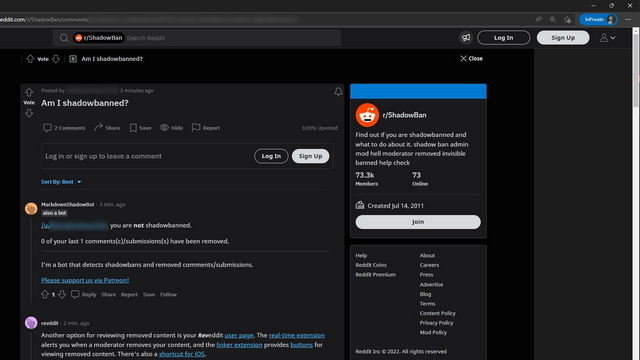Open the 'Please support us via Patreon!' link
640x360 pixels.
(x=85, y=280)
